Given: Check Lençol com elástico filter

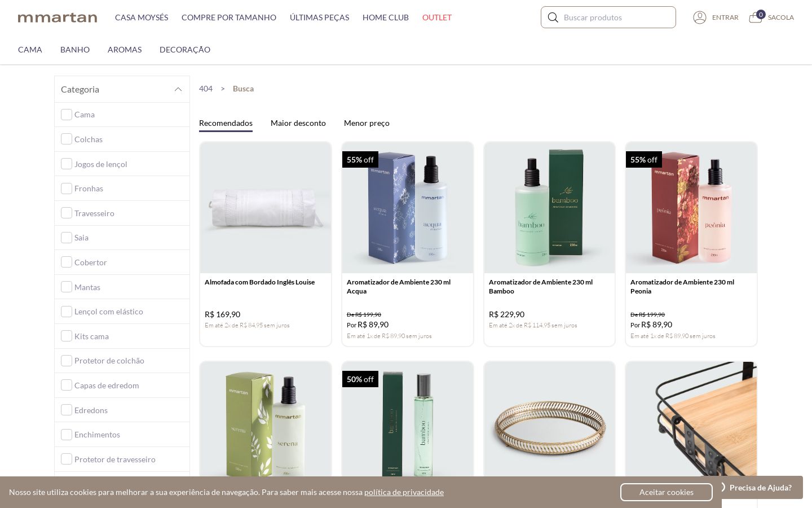Looking at the screenshot, I should tap(67, 312).
